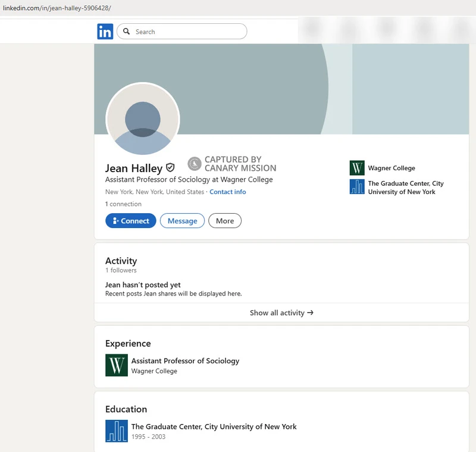The width and height of the screenshot is (476, 452).
Task: Click the LinkedIn logo icon
Action: click(105, 32)
